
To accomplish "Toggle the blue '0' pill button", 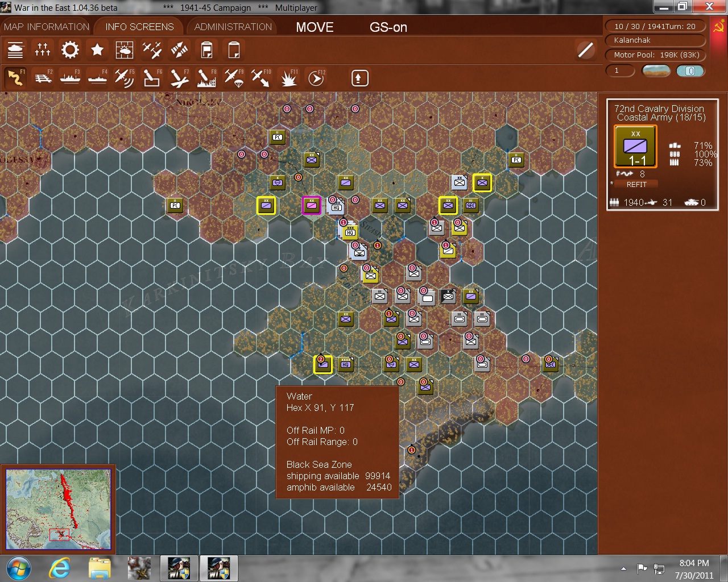I will 690,71.
